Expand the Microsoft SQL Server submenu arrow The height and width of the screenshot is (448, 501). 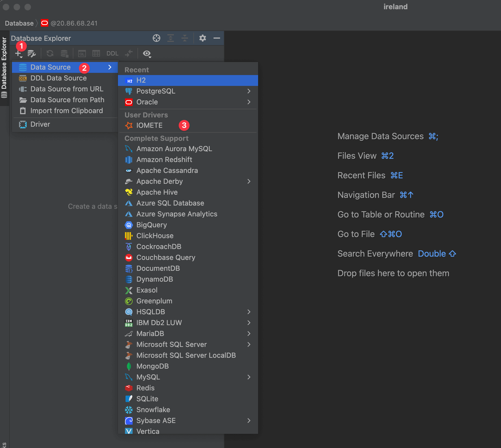pyautogui.click(x=249, y=344)
